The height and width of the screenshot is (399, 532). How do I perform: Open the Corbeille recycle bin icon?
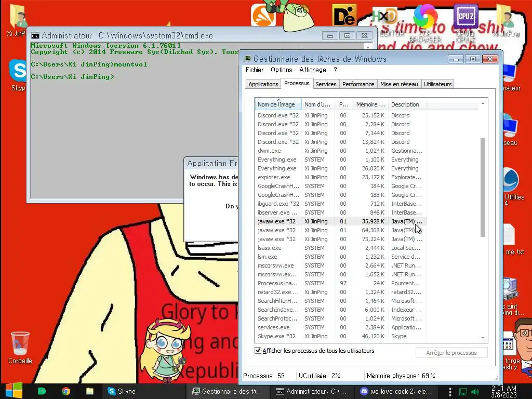click(x=20, y=348)
